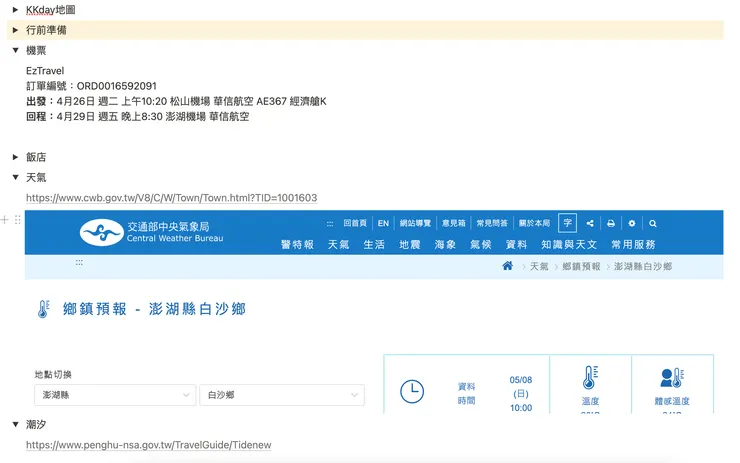Click the 05/08 10:00 data time text

click(x=521, y=394)
